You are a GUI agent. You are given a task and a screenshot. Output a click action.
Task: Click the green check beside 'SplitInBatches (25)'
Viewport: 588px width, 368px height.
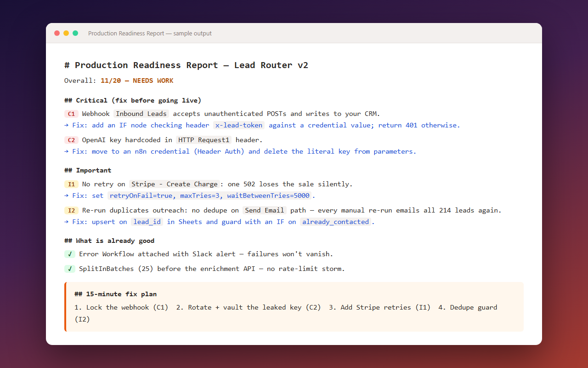point(70,269)
